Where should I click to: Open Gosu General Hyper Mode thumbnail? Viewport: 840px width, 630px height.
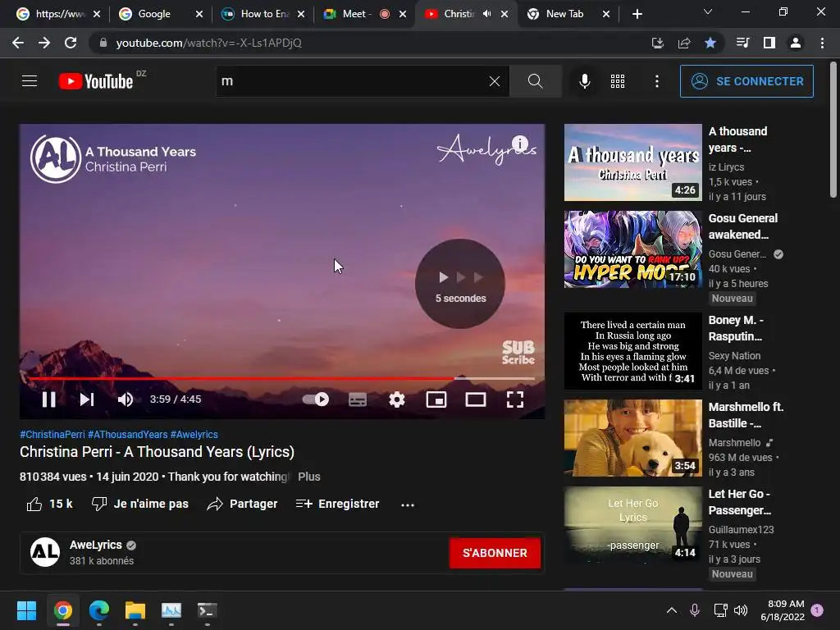click(x=632, y=249)
